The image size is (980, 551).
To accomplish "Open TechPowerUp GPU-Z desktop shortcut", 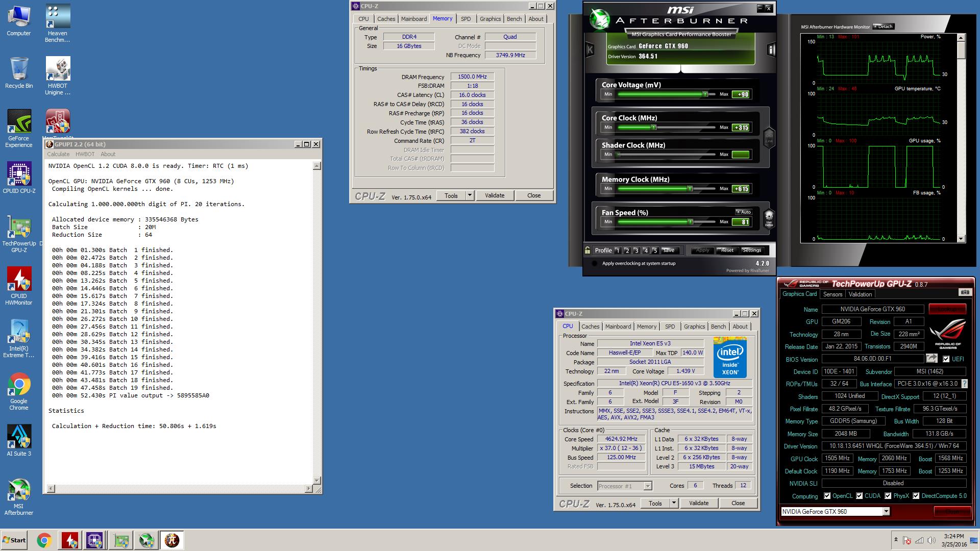I will click(x=19, y=234).
